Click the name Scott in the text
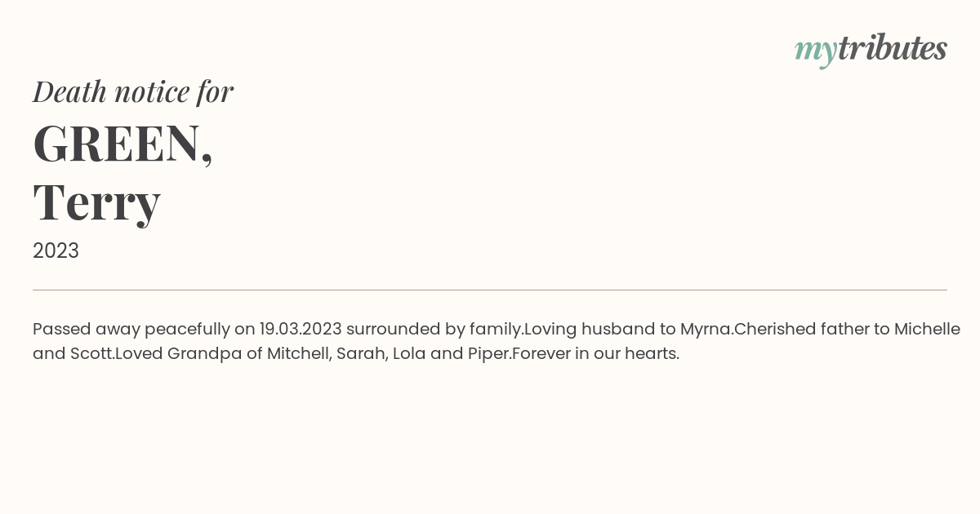This screenshot has width=980, height=514. 90,353
